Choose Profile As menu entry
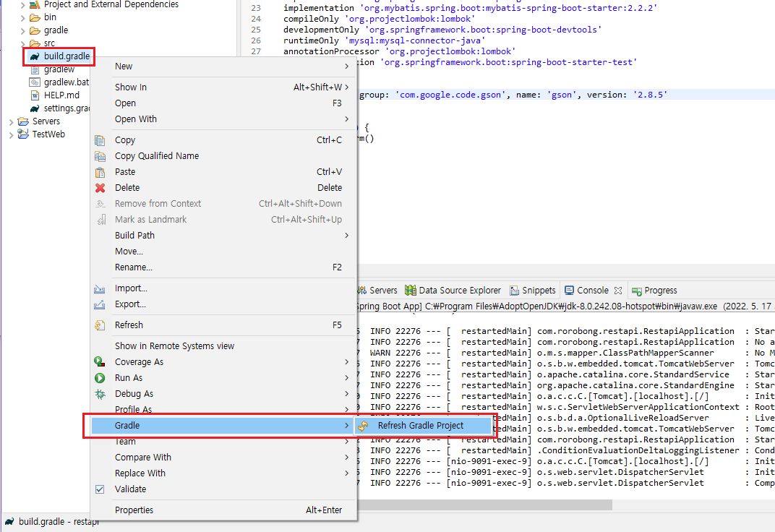Image resolution: width=775 pixels, height=532 pixels. (223, 410)
